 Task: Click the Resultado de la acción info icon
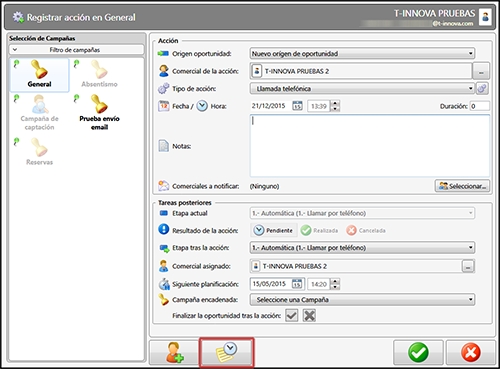[164, 229]
